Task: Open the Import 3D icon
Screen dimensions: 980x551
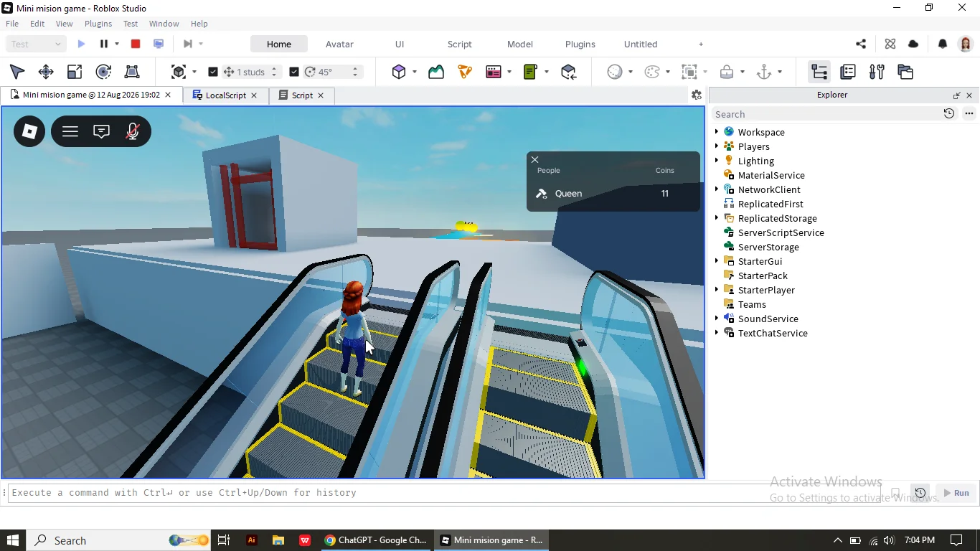Action: pyautogui.click(x=569, y=72)
